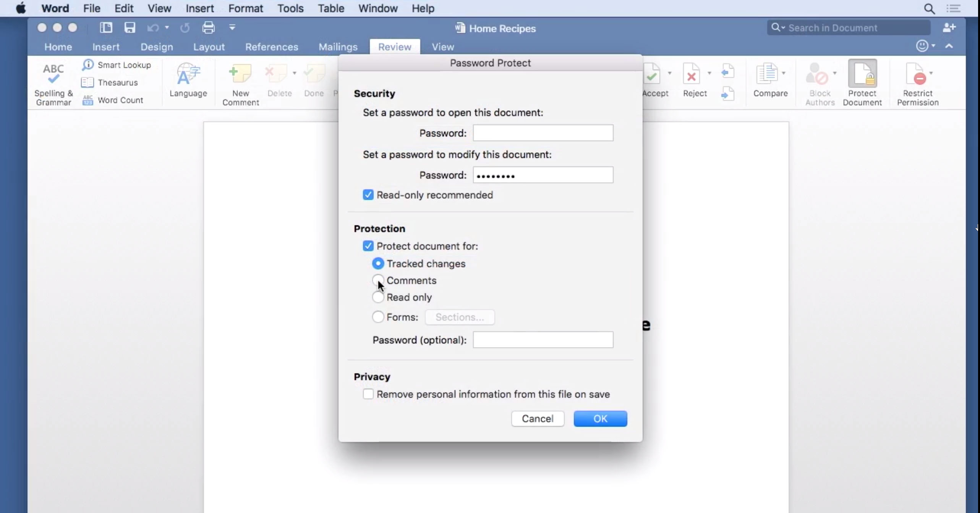
Task: Click the Search in Document box
Action: pos(848,27)
